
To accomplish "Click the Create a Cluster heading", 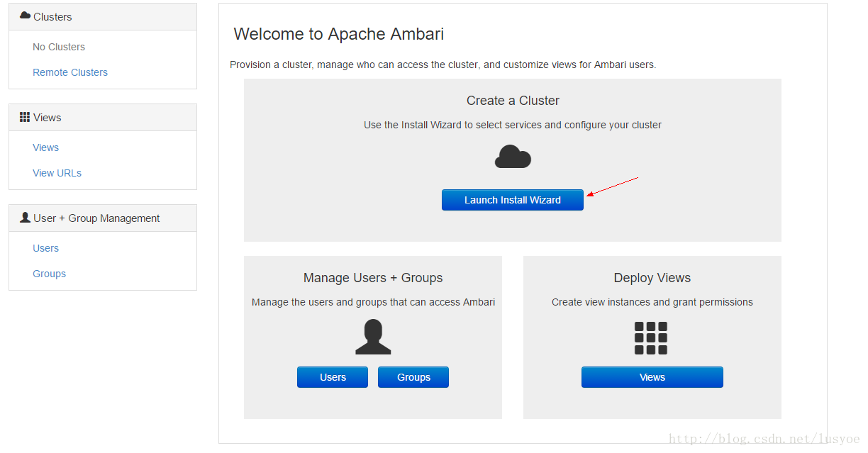I will coord(513,101).
